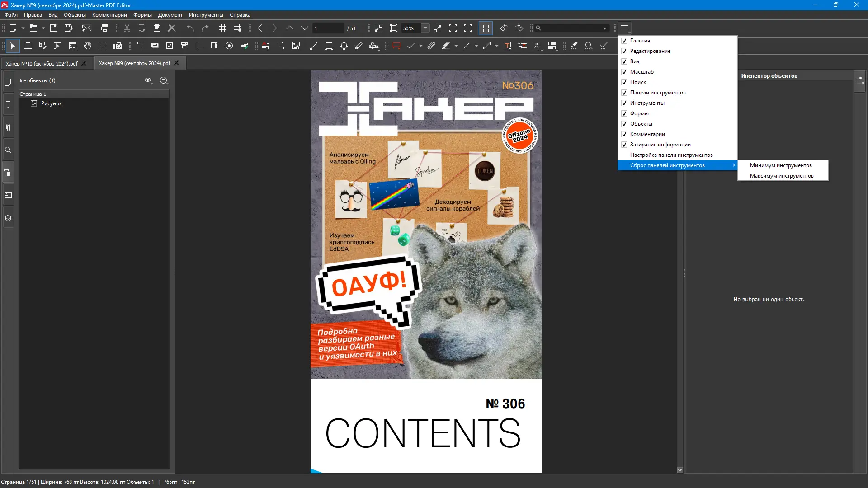The image size is (868, 488).
Task: Choose Минимум инструментов submenu item
Action: [x=781, y=165]
